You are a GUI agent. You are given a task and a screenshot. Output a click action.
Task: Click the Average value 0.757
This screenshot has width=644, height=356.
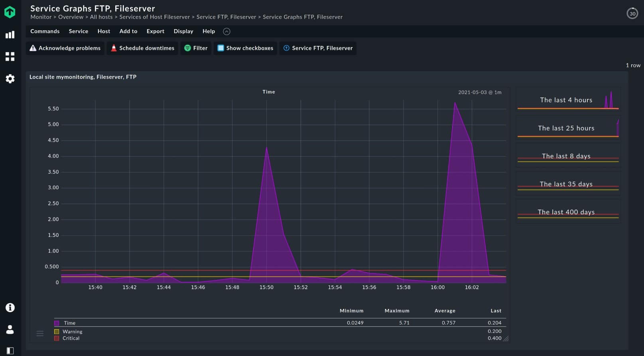(449, 323)
